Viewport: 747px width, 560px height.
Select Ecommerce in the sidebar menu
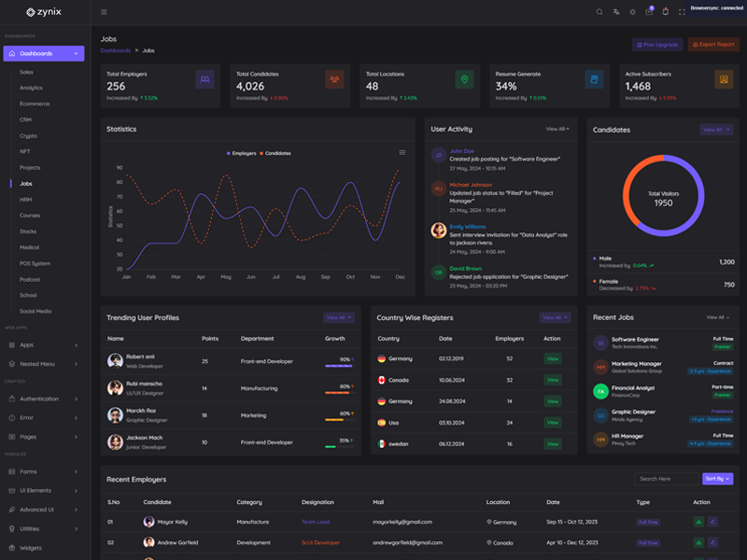click(35, 104)
